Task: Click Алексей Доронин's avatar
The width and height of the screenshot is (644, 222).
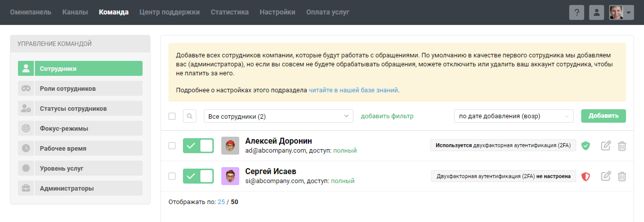Action: point(230,146)
